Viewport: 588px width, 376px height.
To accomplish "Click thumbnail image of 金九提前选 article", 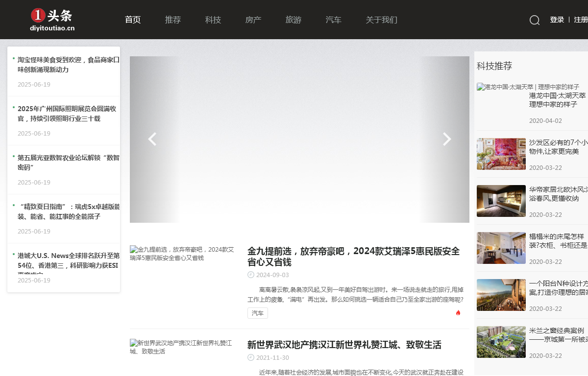I will pos(182,253).
